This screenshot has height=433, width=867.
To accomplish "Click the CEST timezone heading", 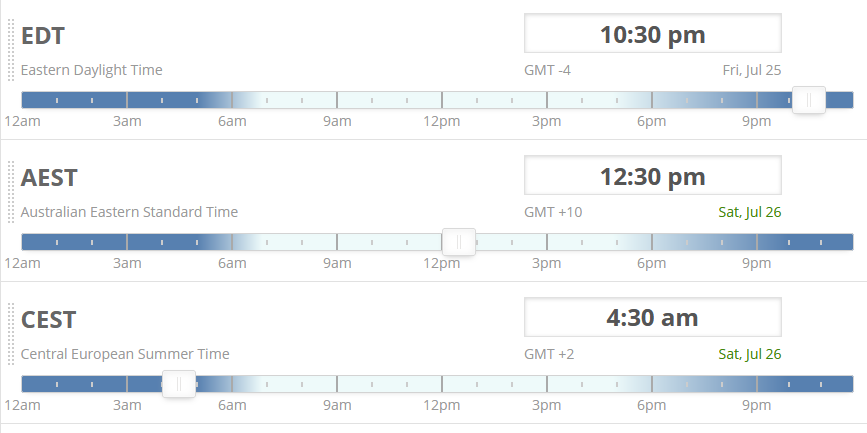I will click(49, 320).
